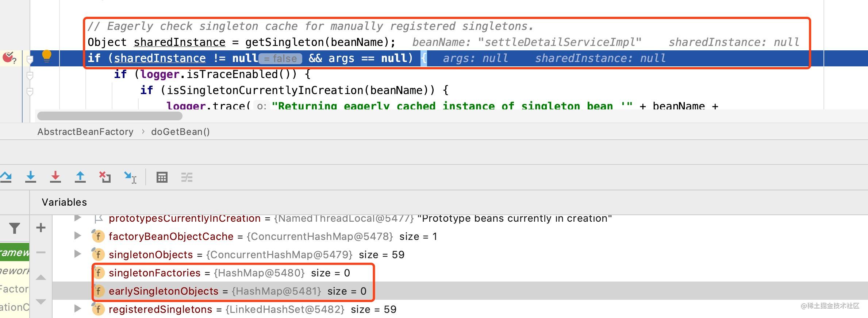
Task: Click the {ConcurrentHashMap@5478} value text
Action: (x=320, y=236)
